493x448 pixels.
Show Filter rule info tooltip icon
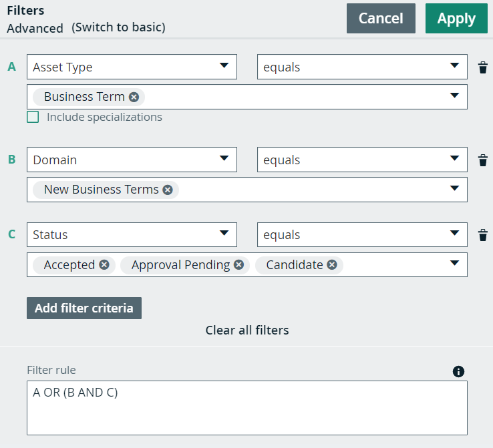[x=458, y=372]
